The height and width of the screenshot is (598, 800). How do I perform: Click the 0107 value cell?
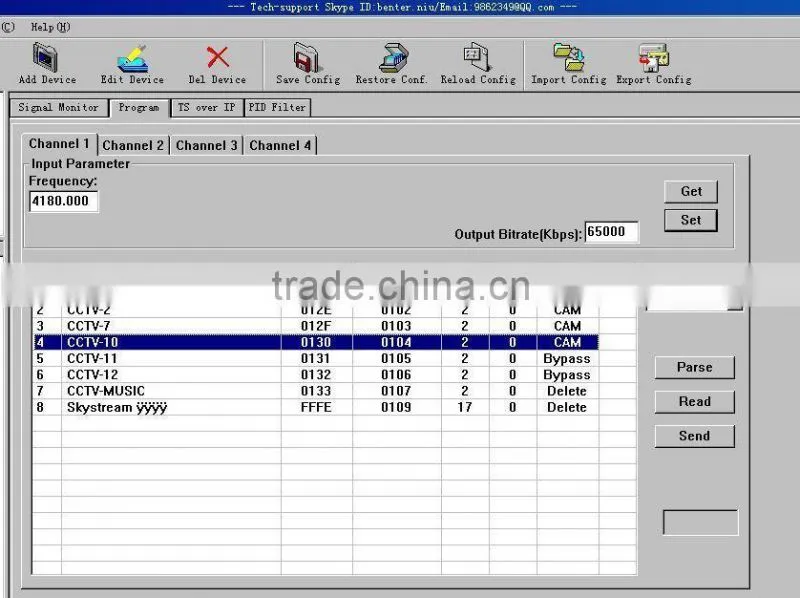(x=396, y=391)
